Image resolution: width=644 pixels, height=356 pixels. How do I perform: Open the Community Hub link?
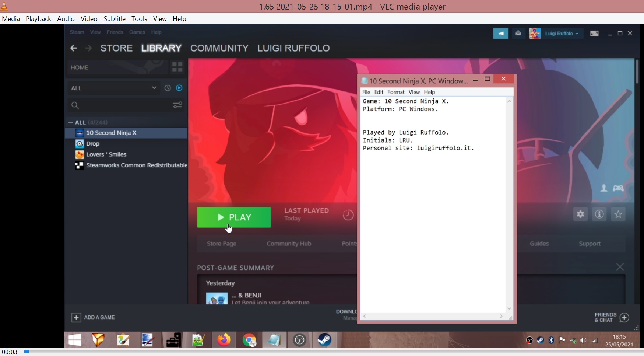289,244
